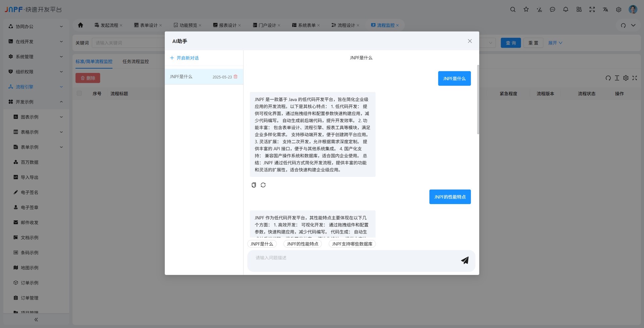Collapse the sidebar menu
Screen dimensions: 644x328
[x=36, y=320]
